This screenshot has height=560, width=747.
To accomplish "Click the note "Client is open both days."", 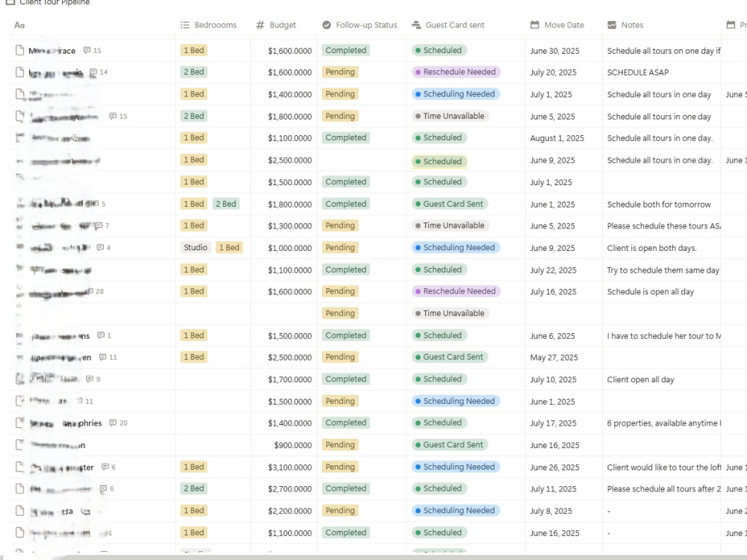I will [x=651, y=248].
